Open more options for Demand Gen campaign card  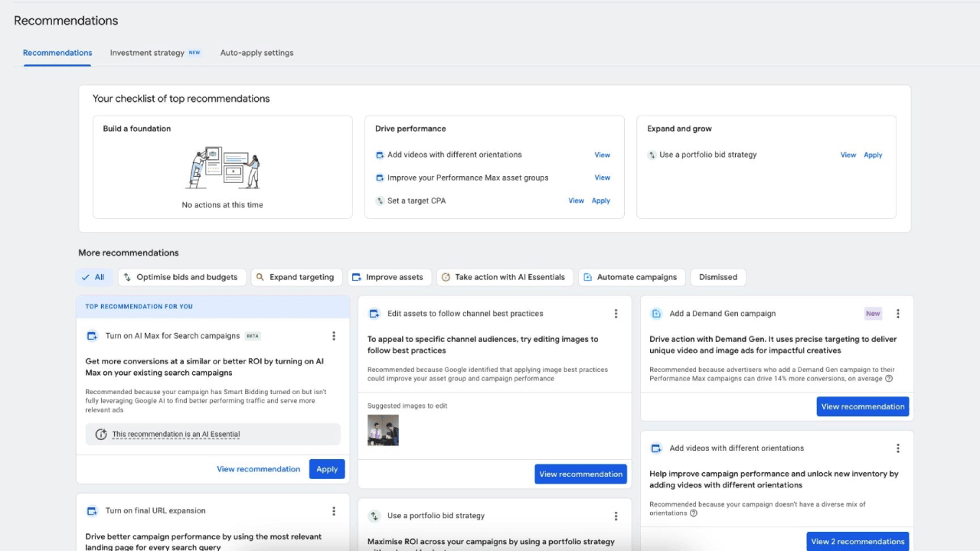click(898, 314)
